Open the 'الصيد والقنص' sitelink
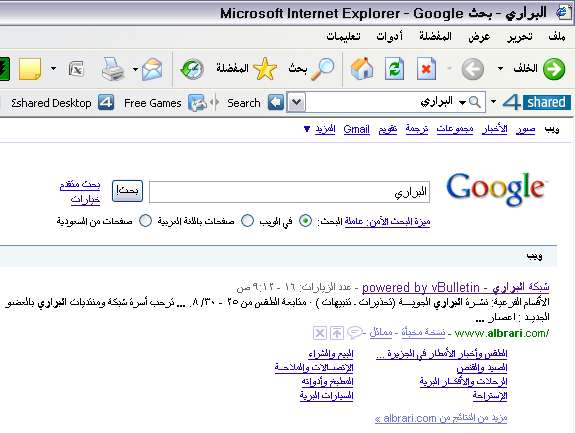Image resolution: width=575 pixels, height=433 pixels. coord(482,367)
